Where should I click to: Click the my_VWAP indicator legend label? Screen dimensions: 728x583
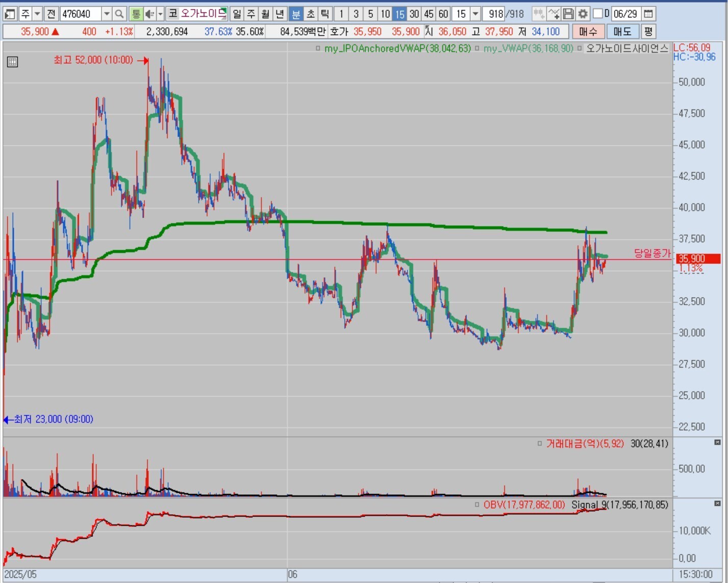click(x=528, y=49)
